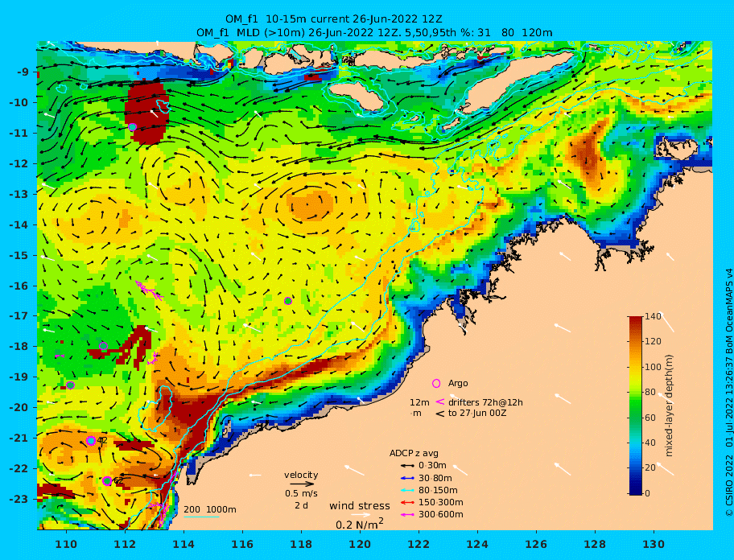Select the black 0-30m ADCP arrow symbol

(x=407, y=466)
